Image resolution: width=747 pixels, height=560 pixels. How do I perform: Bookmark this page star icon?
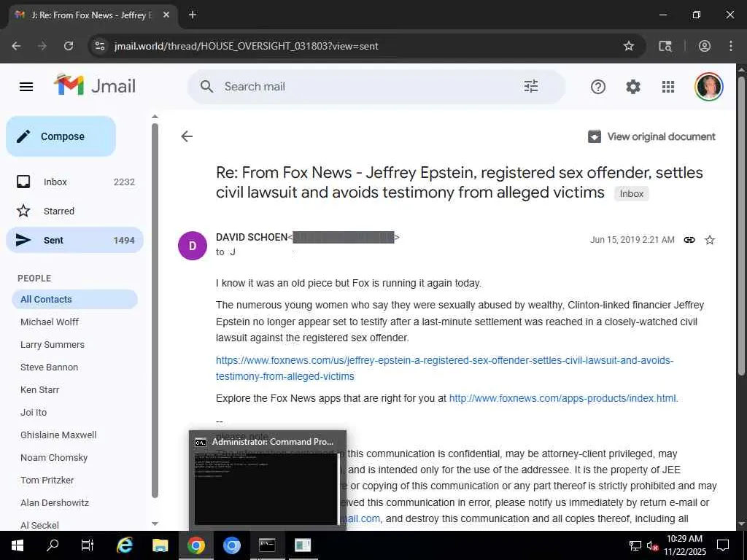point(628,46)
